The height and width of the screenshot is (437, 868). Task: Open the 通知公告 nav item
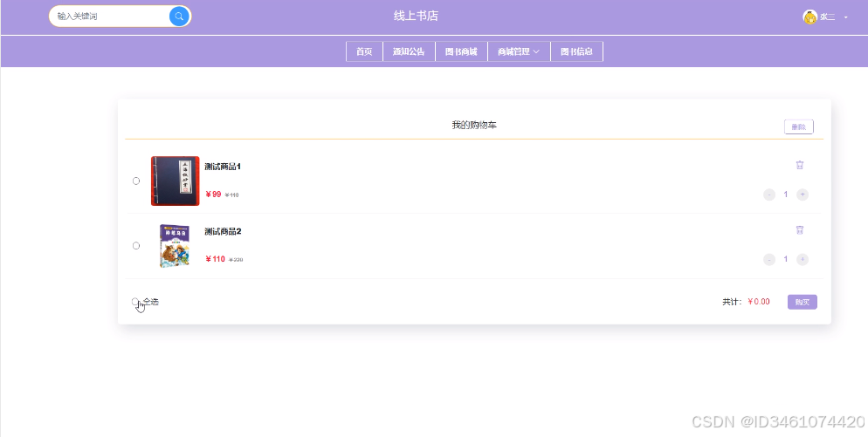409,52
